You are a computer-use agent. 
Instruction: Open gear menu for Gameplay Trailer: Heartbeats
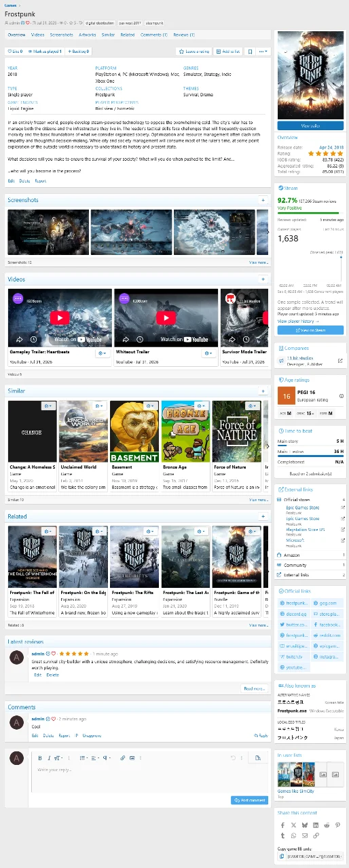point(103,353)
